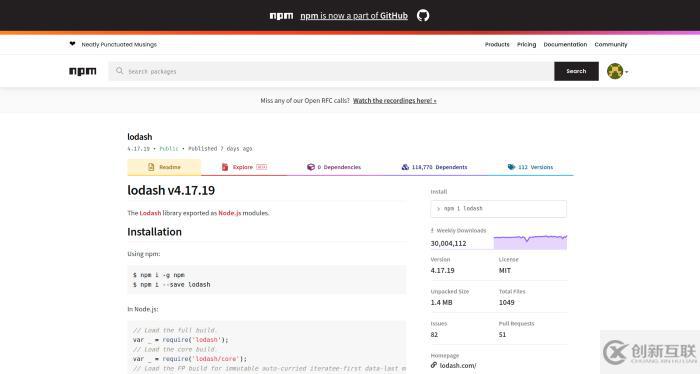This screenshot has height=374, width=700.
Task: Click the magnifier icon in search field
Action: (120, 71)
